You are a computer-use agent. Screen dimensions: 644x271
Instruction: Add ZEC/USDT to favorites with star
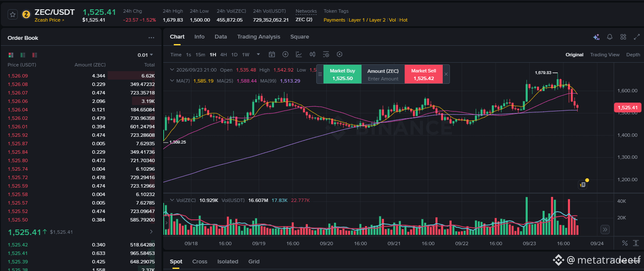click(13, 14)
